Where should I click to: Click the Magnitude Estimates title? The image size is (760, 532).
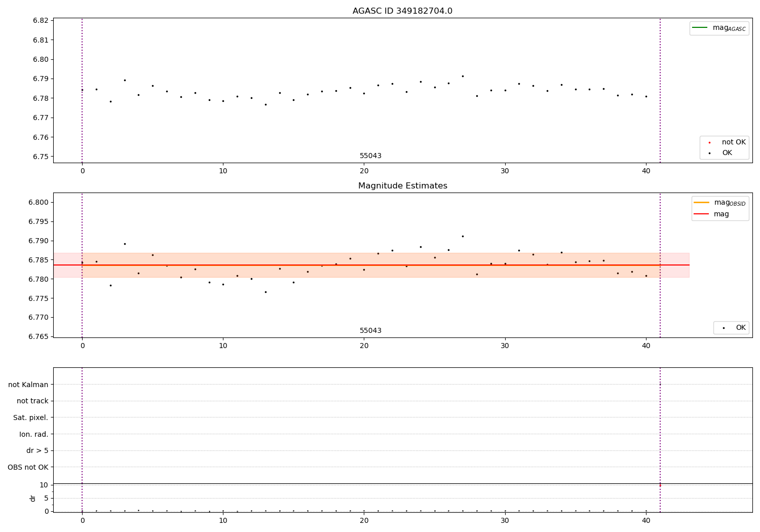(x=402, y=186)
